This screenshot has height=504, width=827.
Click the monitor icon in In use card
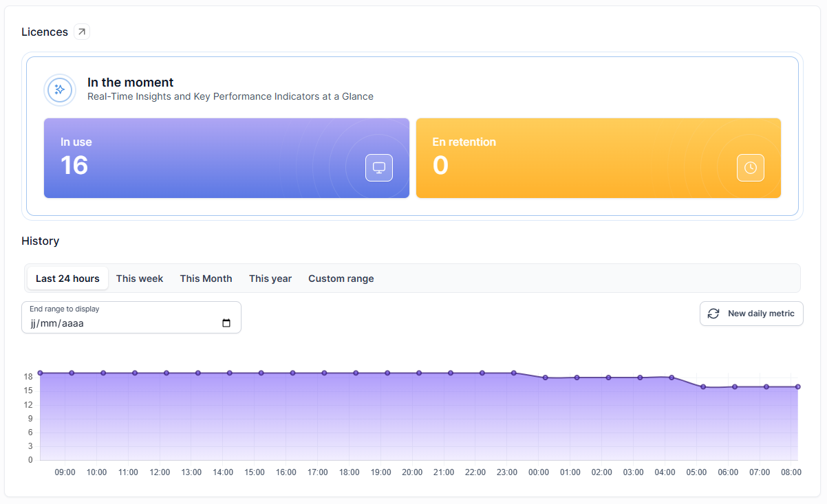379,168
